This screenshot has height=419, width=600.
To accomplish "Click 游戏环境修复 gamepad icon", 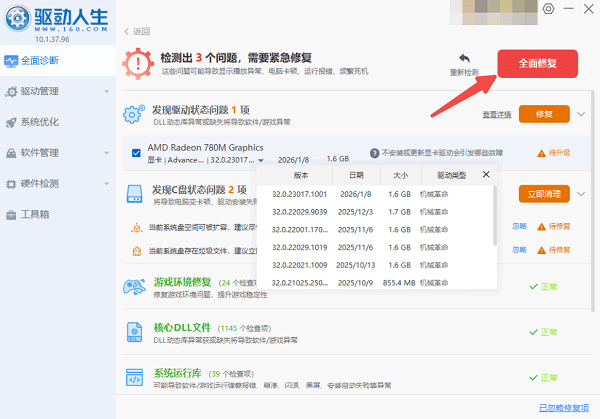I will (x=134, y=287).
